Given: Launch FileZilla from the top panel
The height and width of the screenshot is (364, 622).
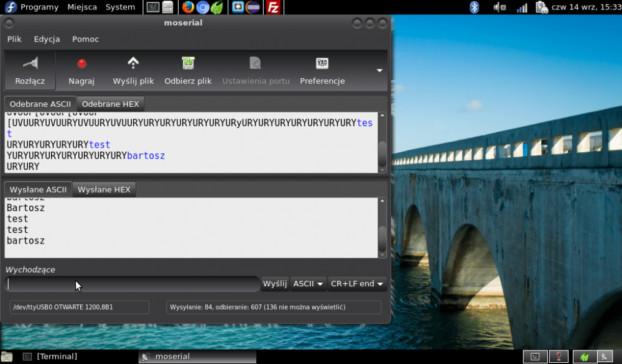Looking at the screenshot, I should [273, 7].
